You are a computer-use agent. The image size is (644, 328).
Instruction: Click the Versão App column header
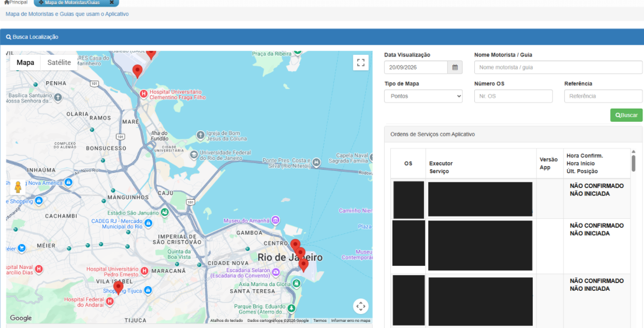point(549,163)
